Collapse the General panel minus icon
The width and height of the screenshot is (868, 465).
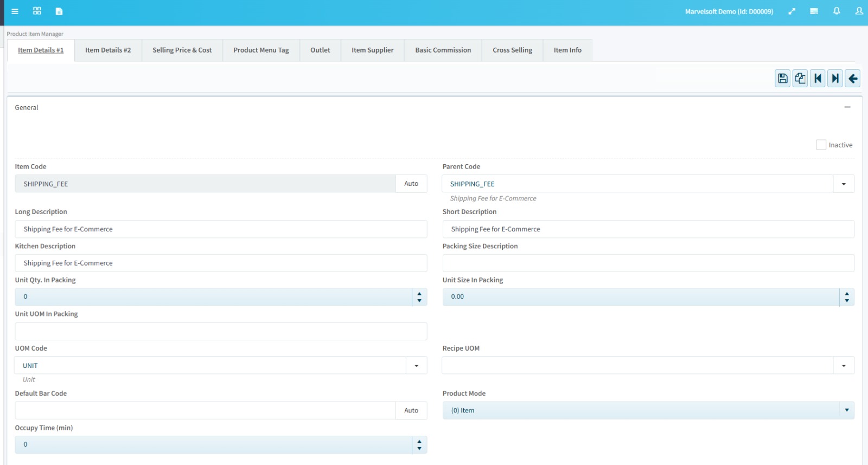point(847,107)
